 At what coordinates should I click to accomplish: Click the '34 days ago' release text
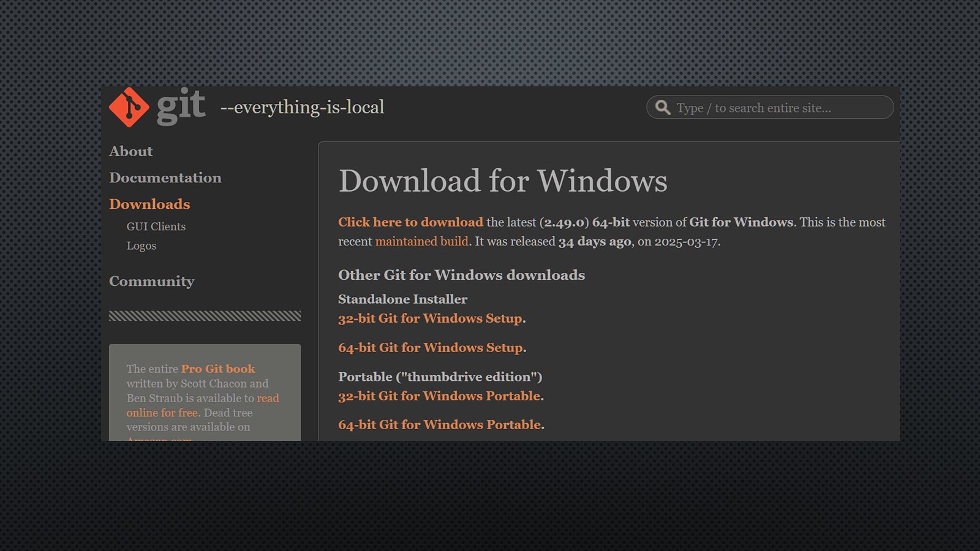coord(595,241)
